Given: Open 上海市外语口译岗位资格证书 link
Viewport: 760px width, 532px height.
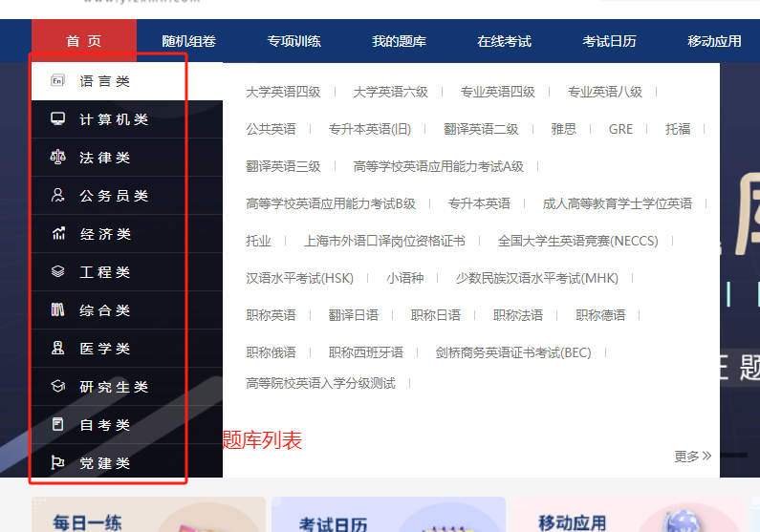Looking at the screenshot, I should pos(384,241).
